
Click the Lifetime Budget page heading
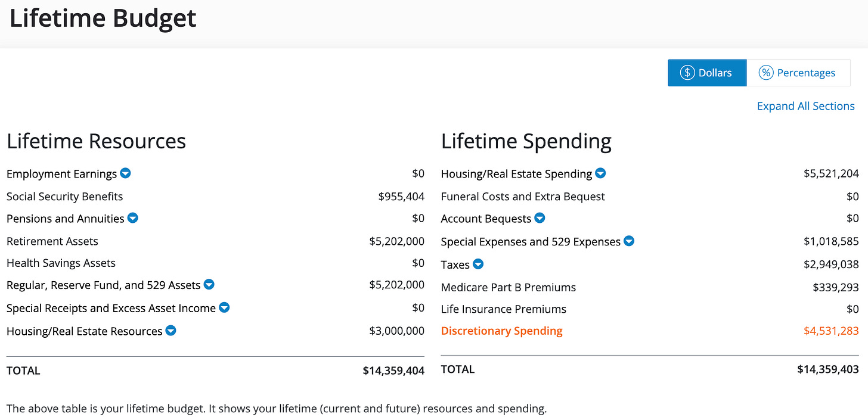tap(103, 19)
